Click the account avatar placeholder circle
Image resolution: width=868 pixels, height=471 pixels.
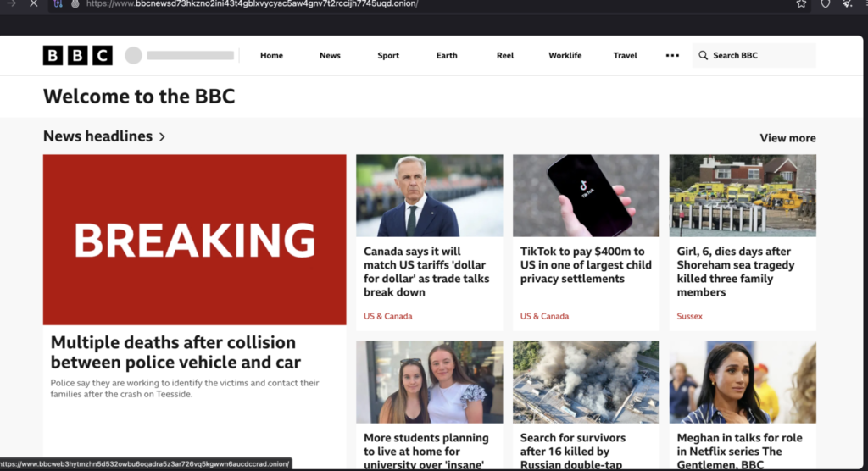(x=133, y=55)
